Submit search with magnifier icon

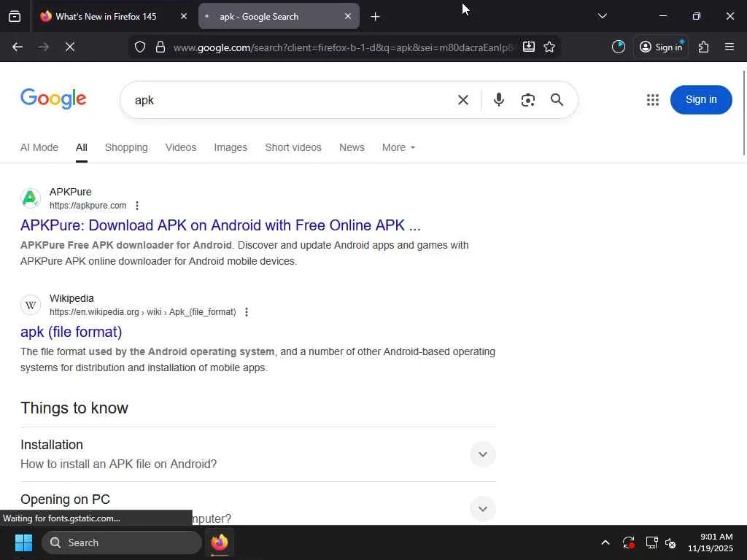tap(557, 100)
